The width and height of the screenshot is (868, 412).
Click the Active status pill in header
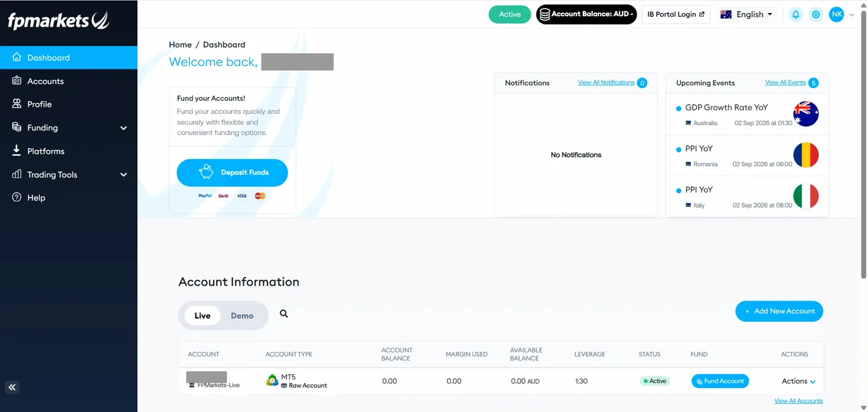pos(510,14)
